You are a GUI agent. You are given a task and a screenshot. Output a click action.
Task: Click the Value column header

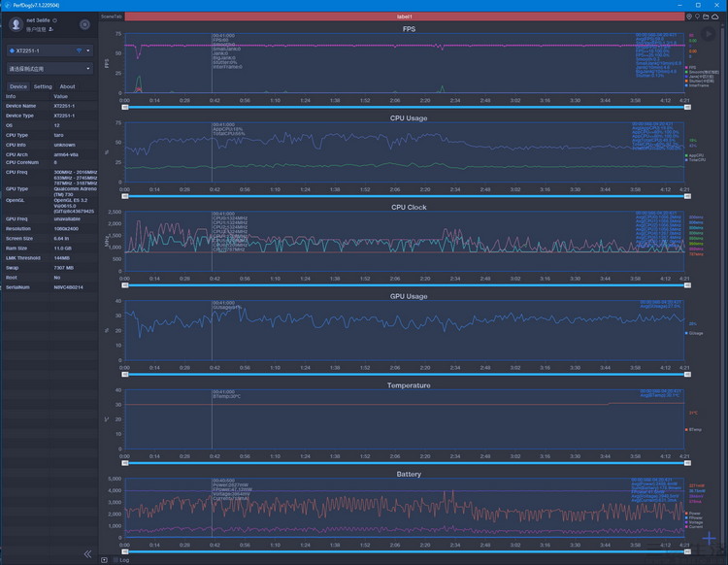tap(61, 96)
